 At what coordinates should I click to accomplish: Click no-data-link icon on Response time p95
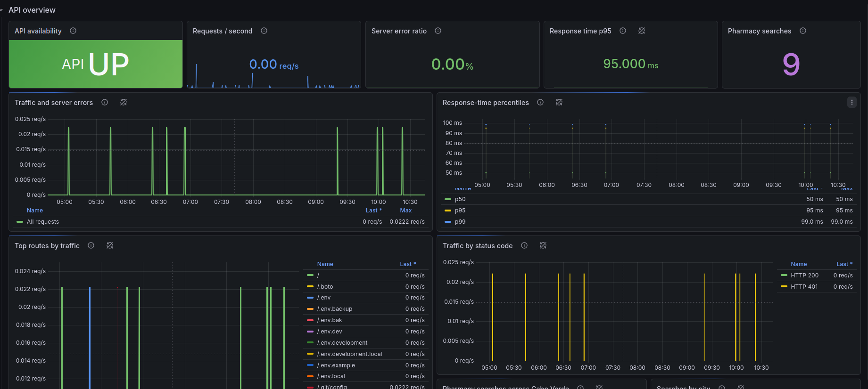click(x=642, y=31)
